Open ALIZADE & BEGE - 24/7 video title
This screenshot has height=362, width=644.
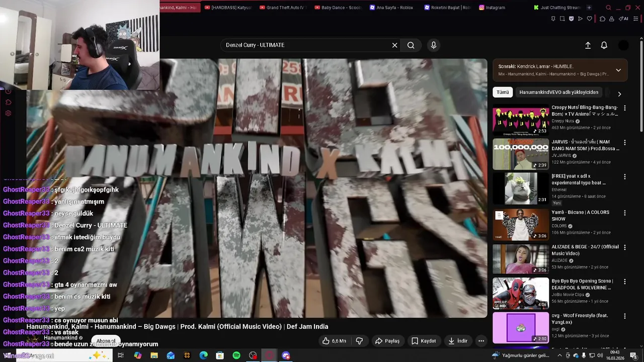point(585,250)
